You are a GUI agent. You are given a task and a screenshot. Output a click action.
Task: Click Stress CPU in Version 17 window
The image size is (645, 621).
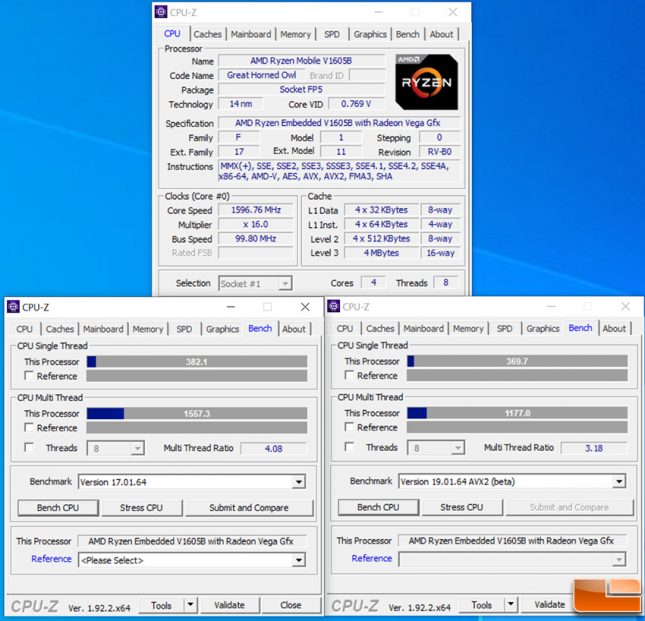(142, 508)
